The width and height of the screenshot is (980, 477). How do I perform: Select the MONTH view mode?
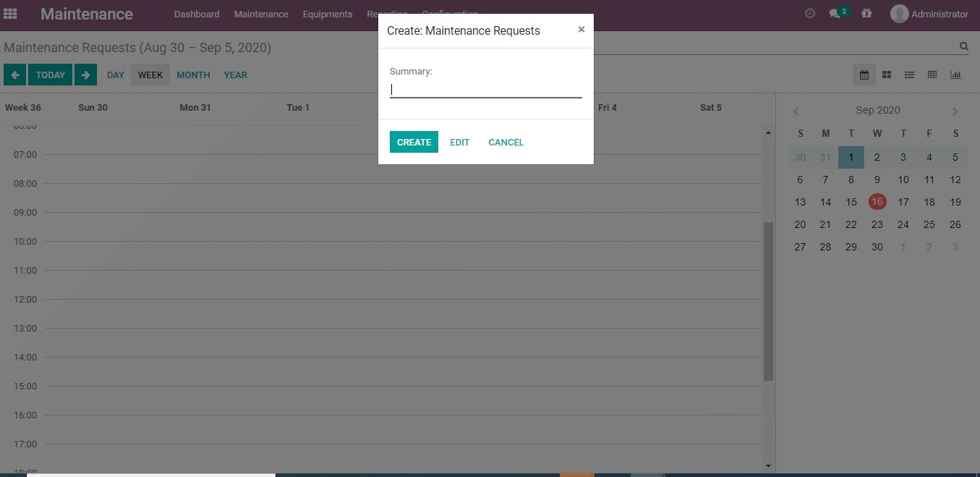click(x=193, y=75)
